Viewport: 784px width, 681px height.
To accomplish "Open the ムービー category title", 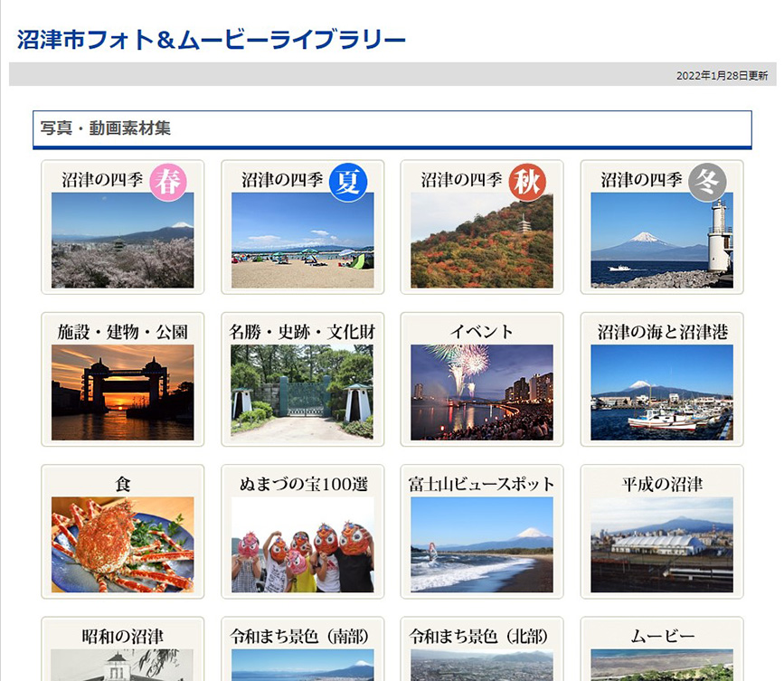I will (x=663, y=637).
